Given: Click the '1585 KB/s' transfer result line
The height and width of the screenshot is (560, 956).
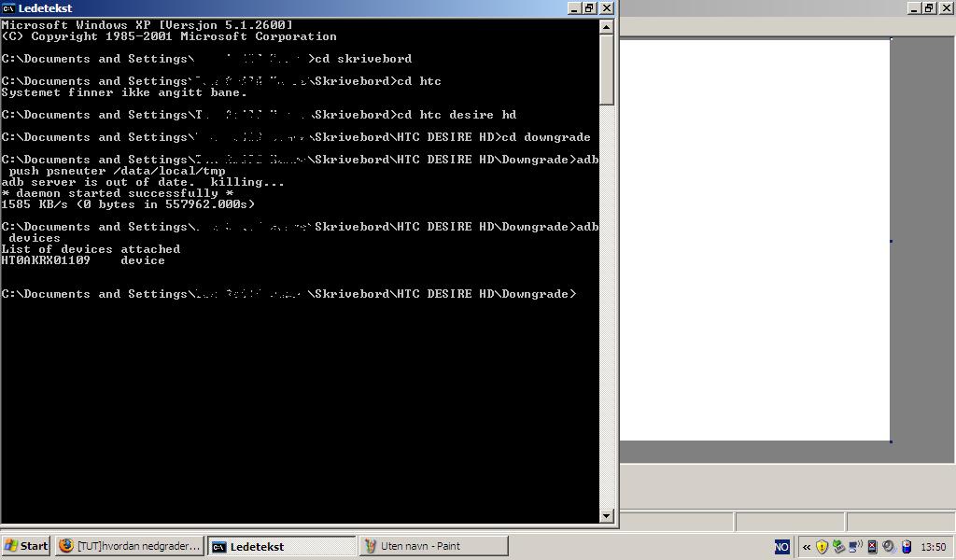Looking at the screenshot, I should (128, 204).
